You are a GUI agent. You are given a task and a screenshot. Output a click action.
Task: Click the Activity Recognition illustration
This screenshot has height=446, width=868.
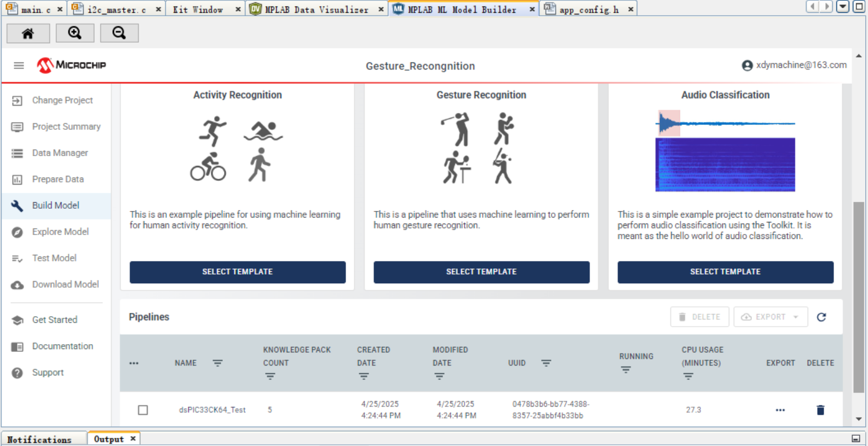tap(237, 148)
